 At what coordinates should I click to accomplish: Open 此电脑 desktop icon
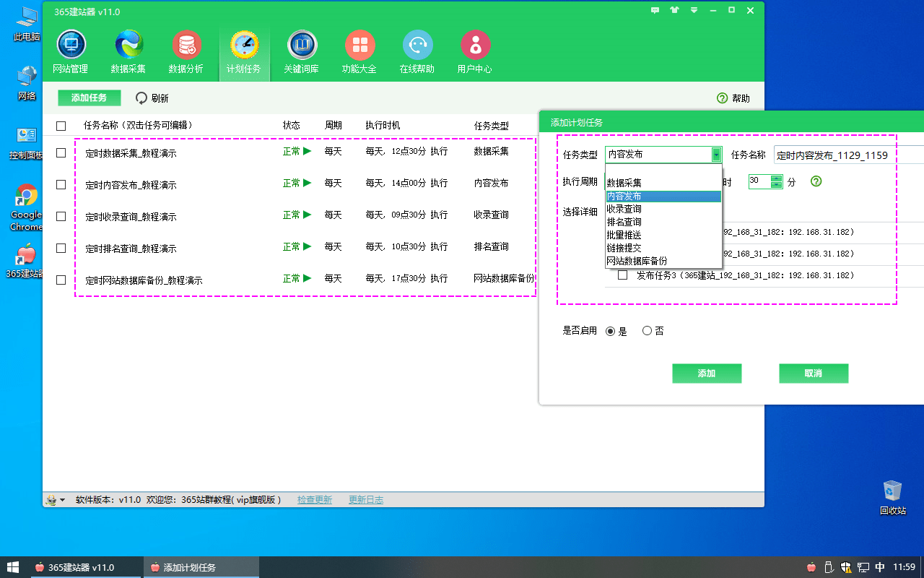click(27, 23)
